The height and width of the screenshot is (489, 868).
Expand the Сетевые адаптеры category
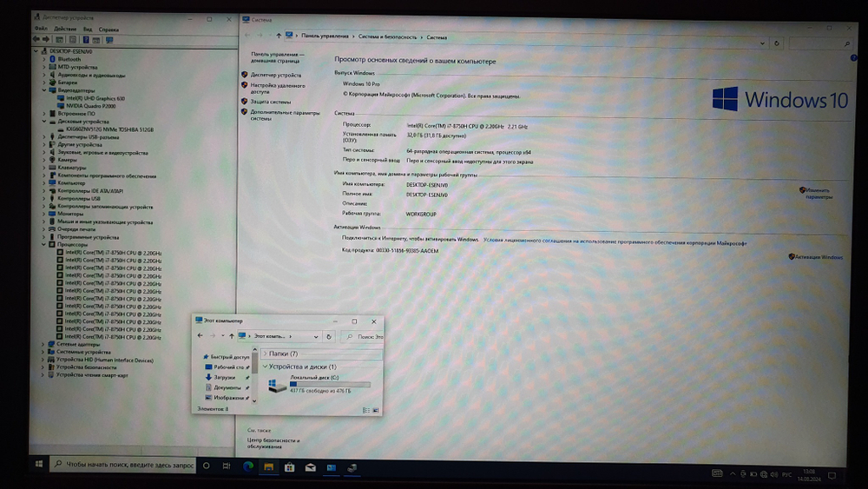click(x=43, y=344)
